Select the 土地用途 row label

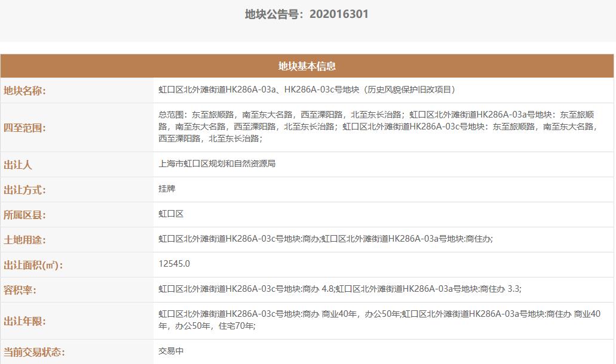pyautogui.click(x=25, y=240)
